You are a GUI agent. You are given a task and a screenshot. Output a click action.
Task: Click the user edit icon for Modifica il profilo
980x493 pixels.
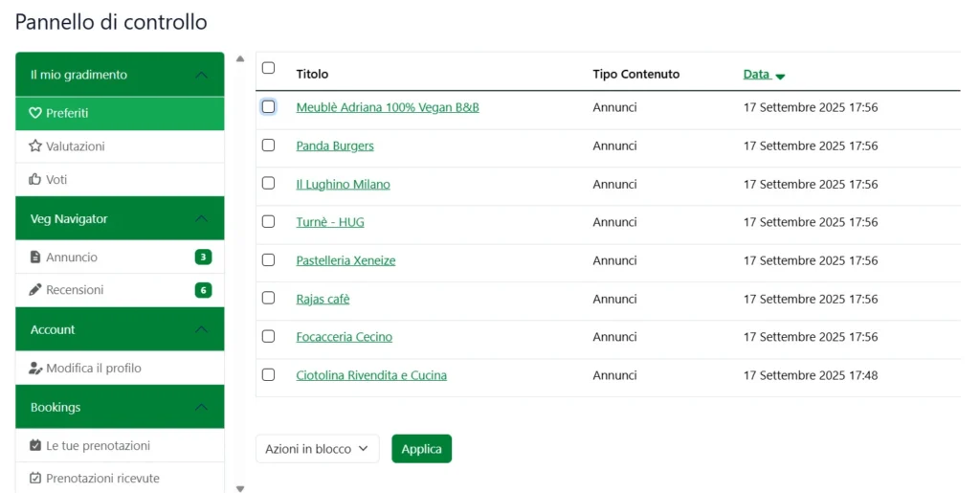[x=35, y=368]
